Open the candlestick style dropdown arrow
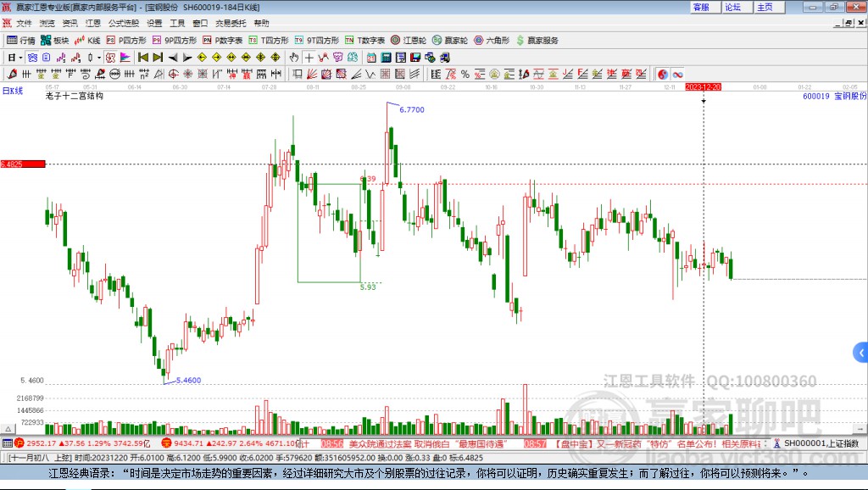 point(99,58)
